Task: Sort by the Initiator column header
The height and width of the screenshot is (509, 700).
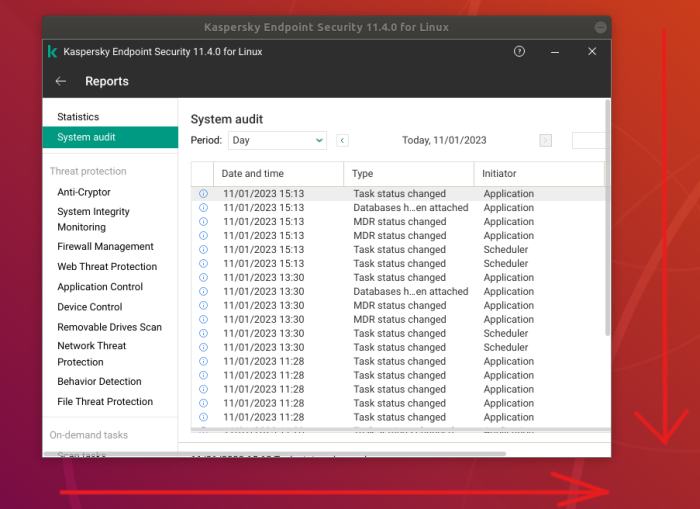Action: (539, 174)
